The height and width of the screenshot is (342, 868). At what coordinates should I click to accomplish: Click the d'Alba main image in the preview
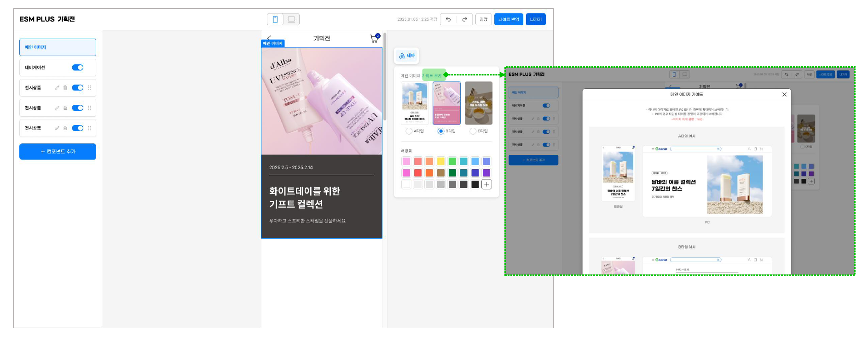click(x=322, y=101)
